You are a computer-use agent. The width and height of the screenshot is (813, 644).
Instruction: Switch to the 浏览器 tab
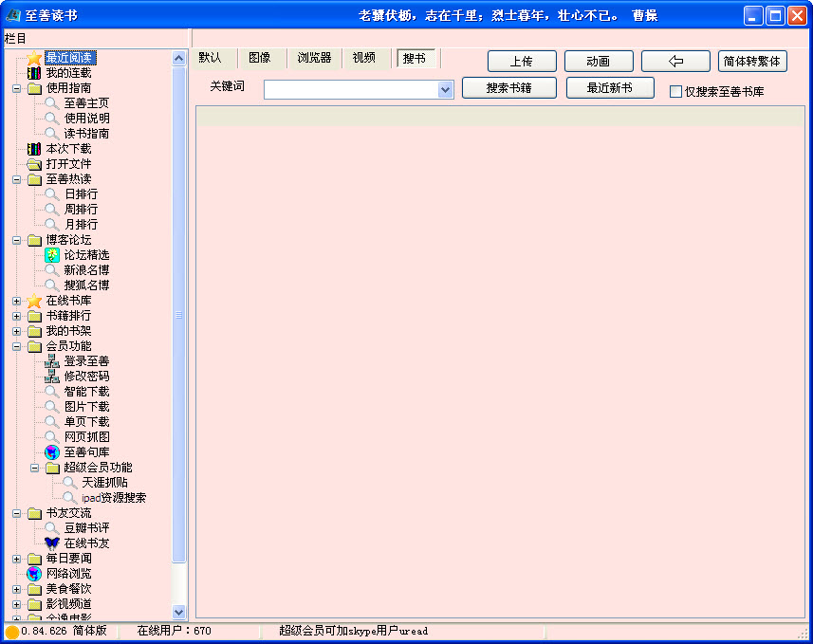[314, 58]
